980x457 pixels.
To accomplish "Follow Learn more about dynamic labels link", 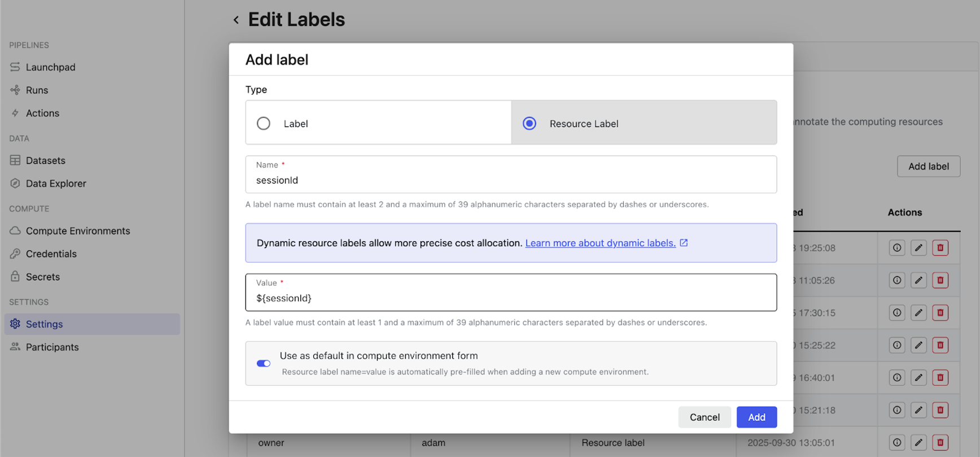I will (600, 243).
